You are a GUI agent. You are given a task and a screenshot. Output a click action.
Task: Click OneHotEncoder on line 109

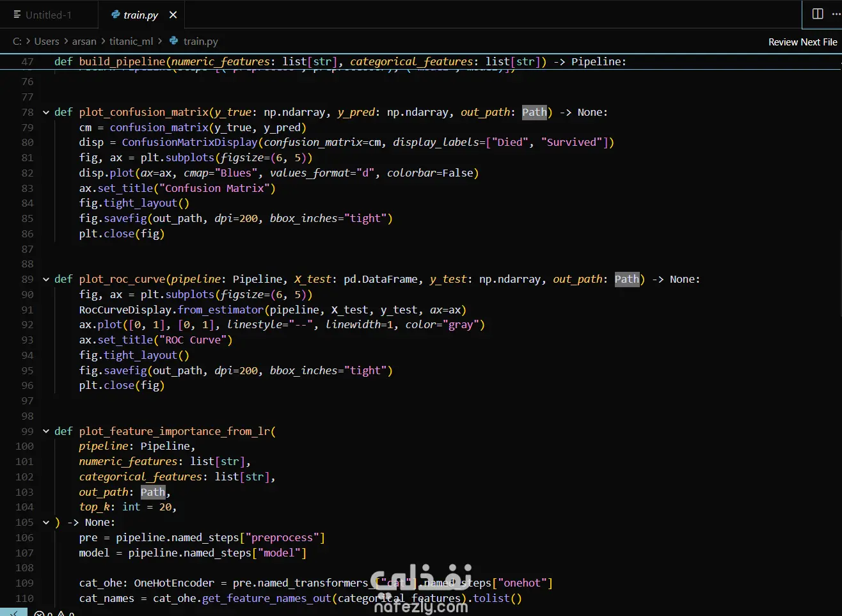coord(174,583)
